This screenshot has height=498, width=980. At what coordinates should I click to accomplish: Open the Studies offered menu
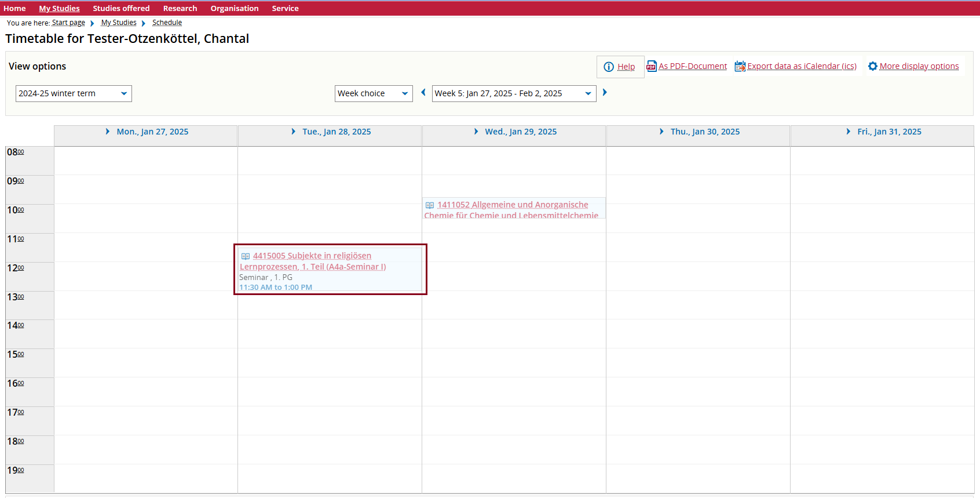(121, 8)
